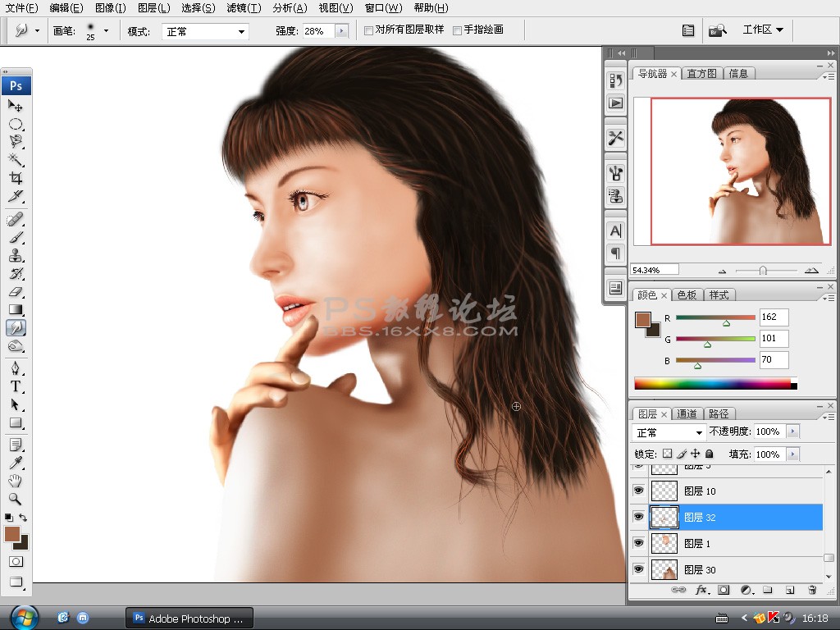Open the 工作区 workspace dropdown

pyautogui.click(x=763, y=30)
